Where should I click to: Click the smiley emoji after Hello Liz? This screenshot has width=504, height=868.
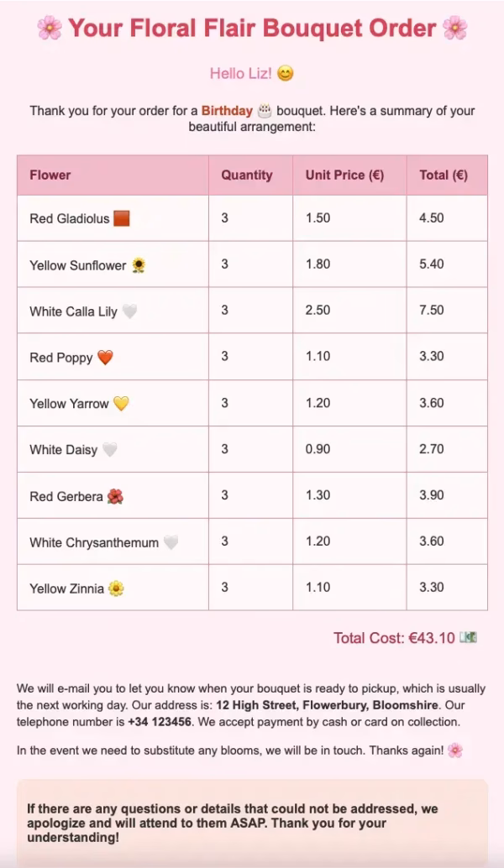coord(286,74)
